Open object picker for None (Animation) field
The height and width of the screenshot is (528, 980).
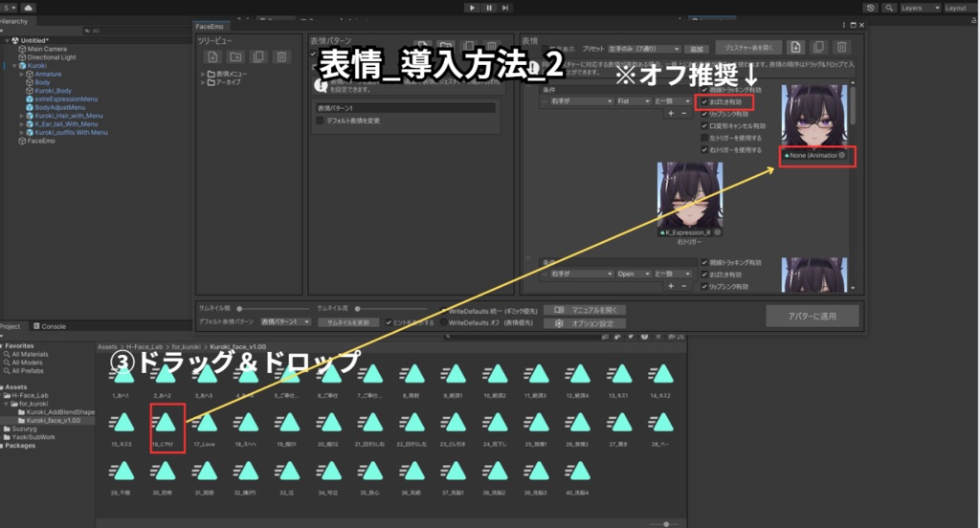click(842, 155)
